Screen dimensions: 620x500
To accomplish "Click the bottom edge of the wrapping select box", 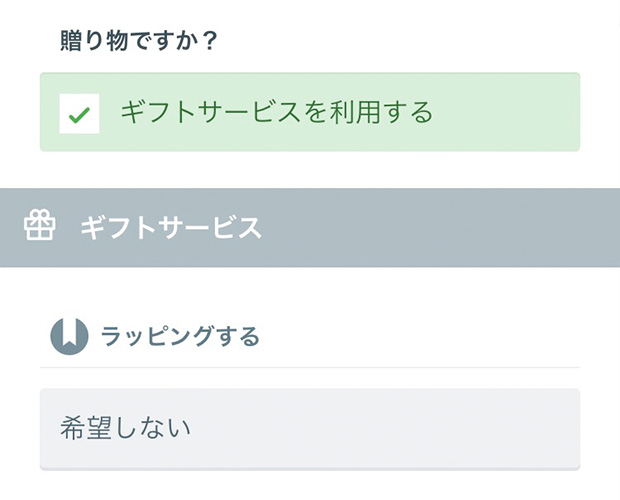I will tap(310, 469).
